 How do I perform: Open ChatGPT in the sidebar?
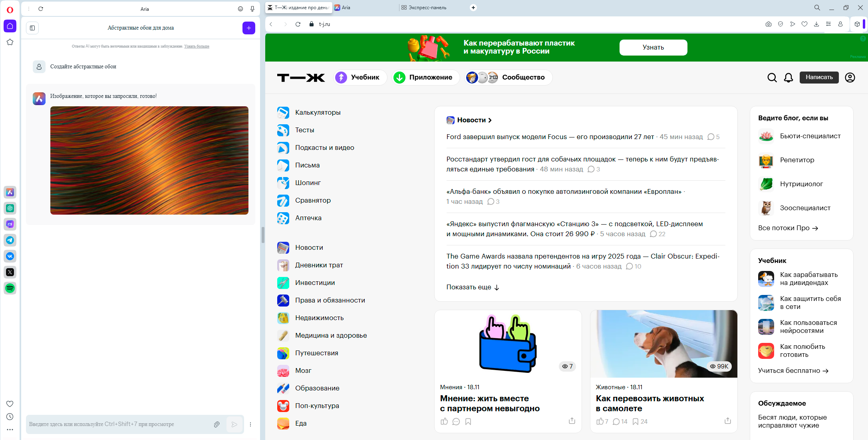click(10, 208)
